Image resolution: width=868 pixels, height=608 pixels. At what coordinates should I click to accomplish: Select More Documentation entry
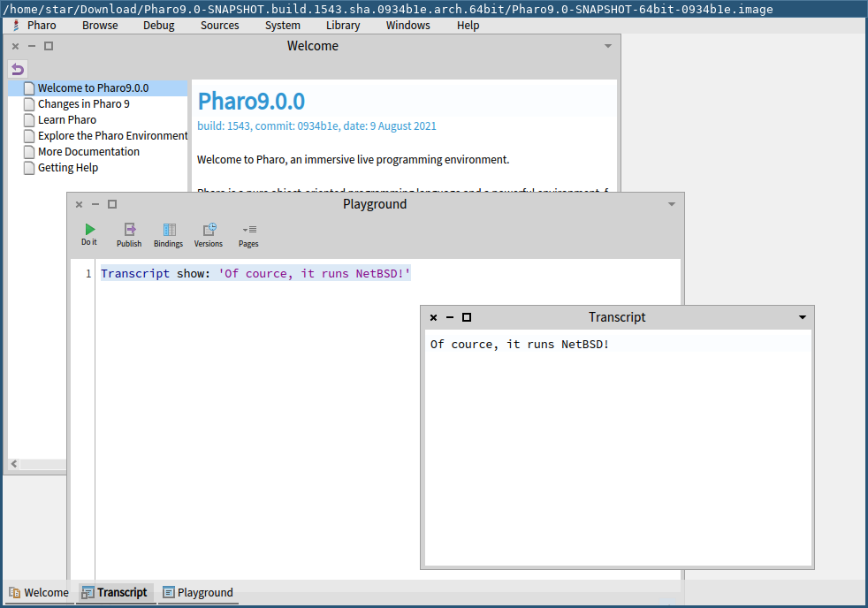98,152
